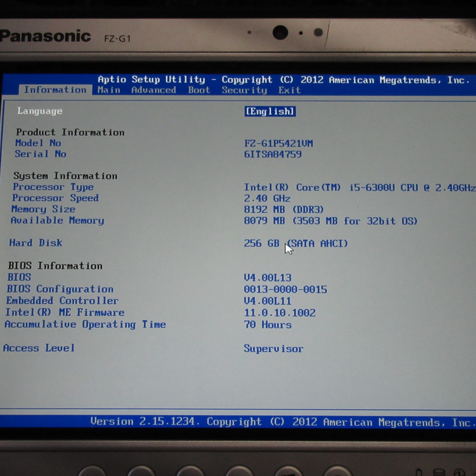
Task: Click the Hard Disk label
Action: click(x=36, y=243)
